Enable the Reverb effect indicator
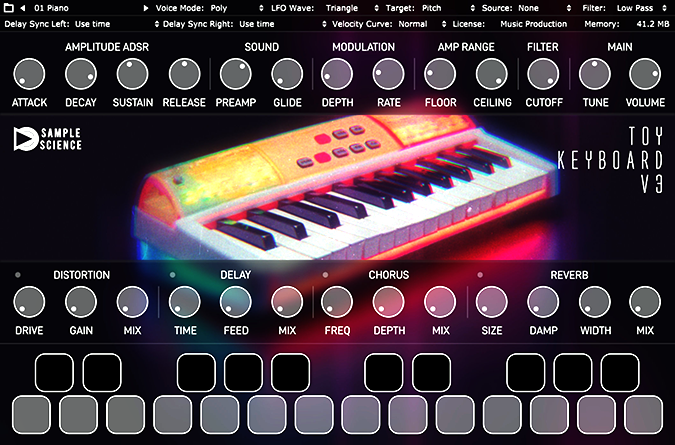This screenshot has height=445, width=675. (480, 275)
